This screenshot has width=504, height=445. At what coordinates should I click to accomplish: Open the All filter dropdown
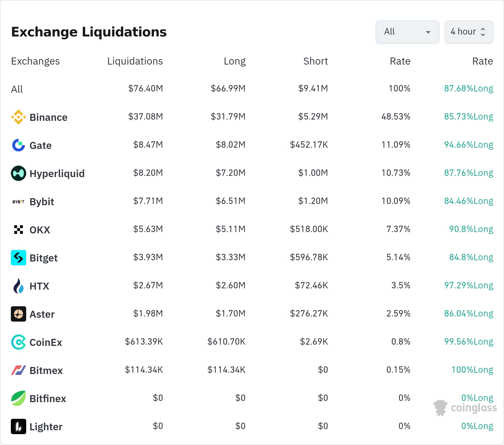point(407,32)
